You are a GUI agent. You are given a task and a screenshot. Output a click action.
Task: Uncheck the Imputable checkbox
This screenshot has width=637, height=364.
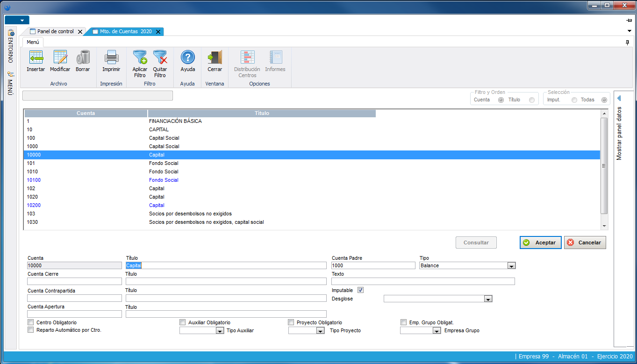(x=360, y=290)
